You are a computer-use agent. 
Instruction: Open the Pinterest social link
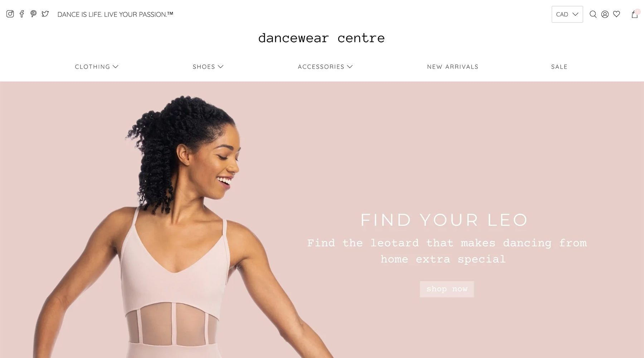point(33,14)
